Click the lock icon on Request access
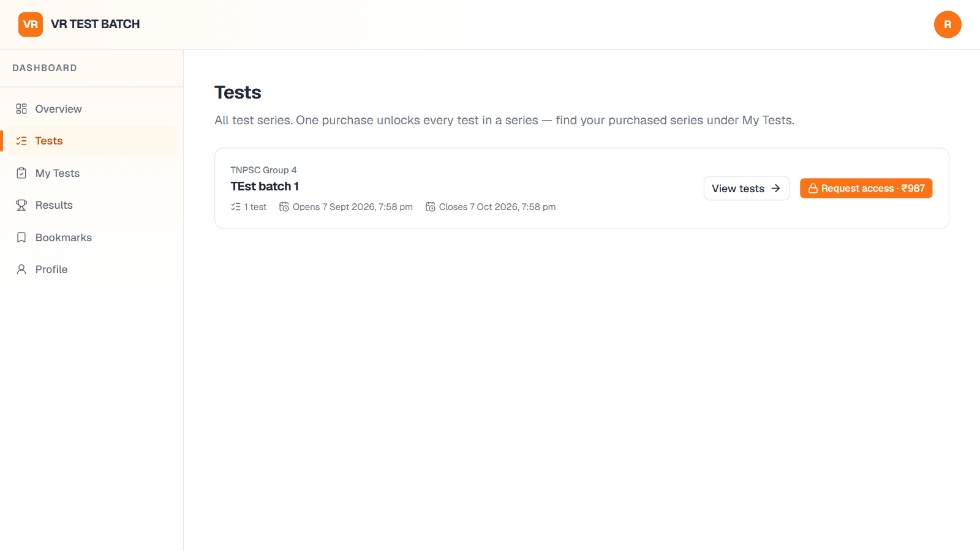 click(x=813, y=189)
